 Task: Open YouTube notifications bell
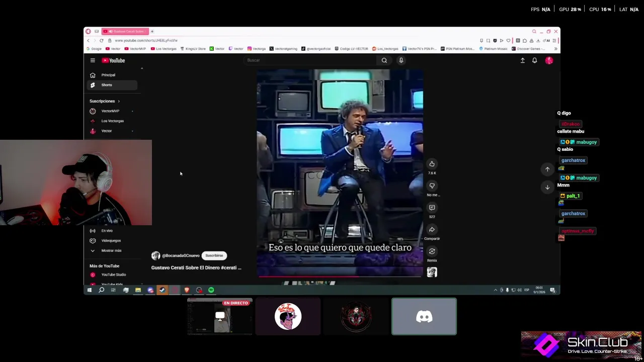point(534,60)
